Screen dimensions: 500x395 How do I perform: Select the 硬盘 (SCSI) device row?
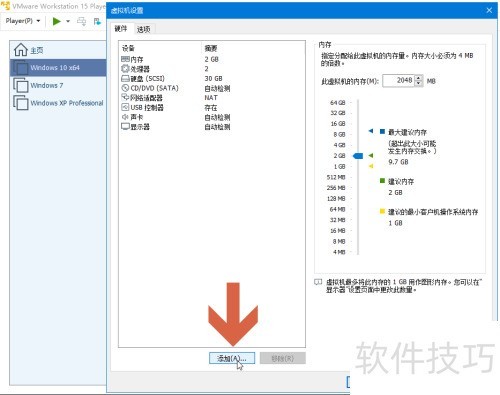(212, 79)
